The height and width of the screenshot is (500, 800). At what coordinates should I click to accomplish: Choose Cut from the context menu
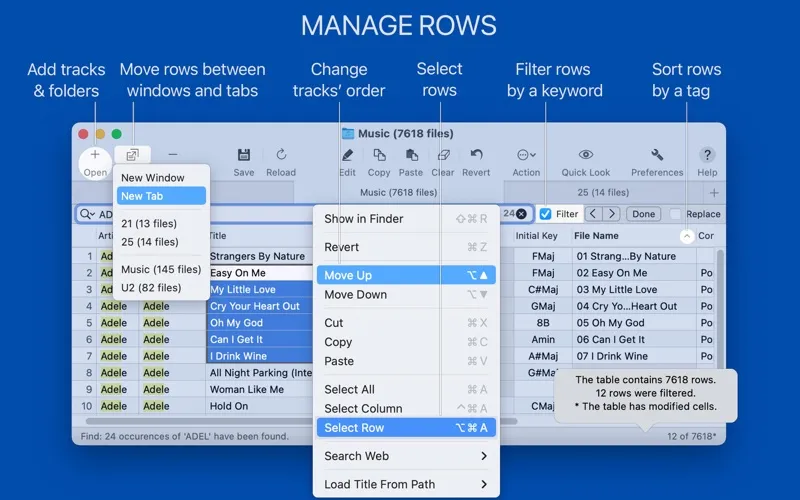[x=406, y=323]
